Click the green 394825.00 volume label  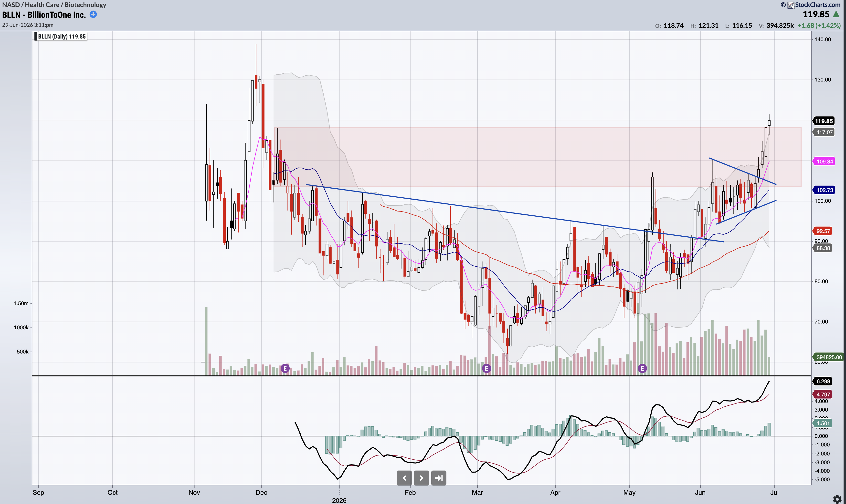click(x=828, y=357)
